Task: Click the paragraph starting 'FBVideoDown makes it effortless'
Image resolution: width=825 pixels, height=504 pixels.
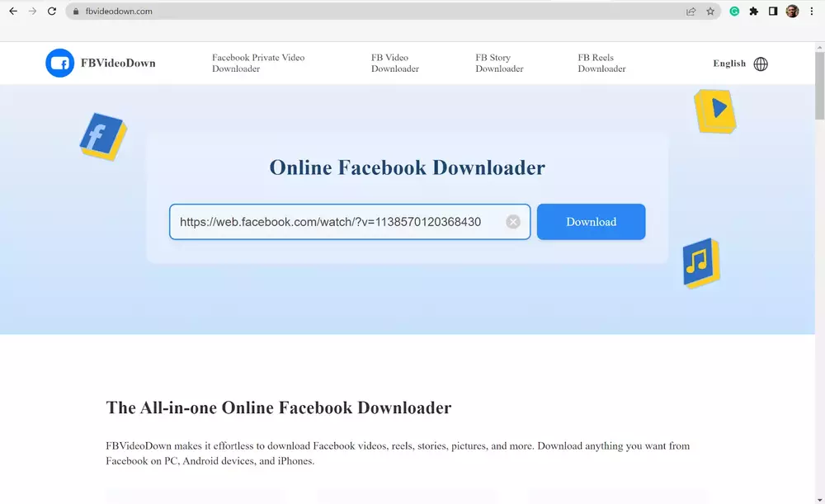Action: [x=398, y=453]
